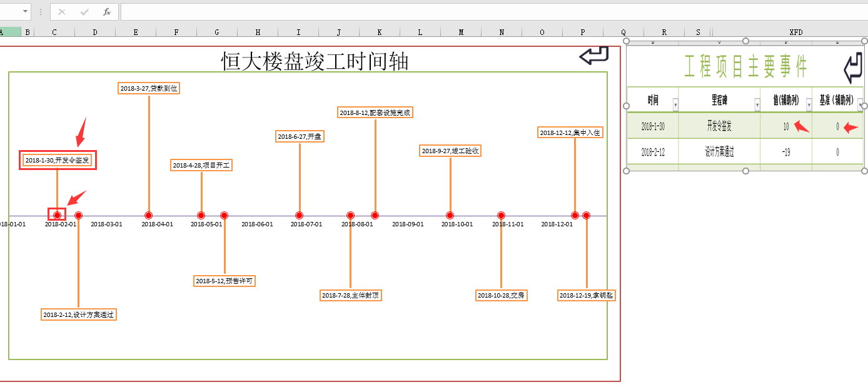Open the 里程碑 column filter dropdown
Viewport: 868px width, 387px height.
pyautogui.click(x=757, y=104)
